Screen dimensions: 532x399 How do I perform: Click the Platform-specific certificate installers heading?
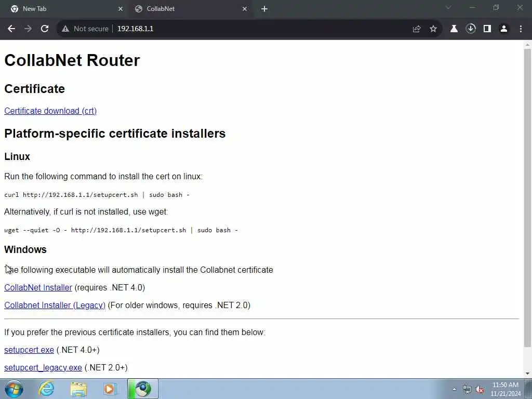(115, 134)
